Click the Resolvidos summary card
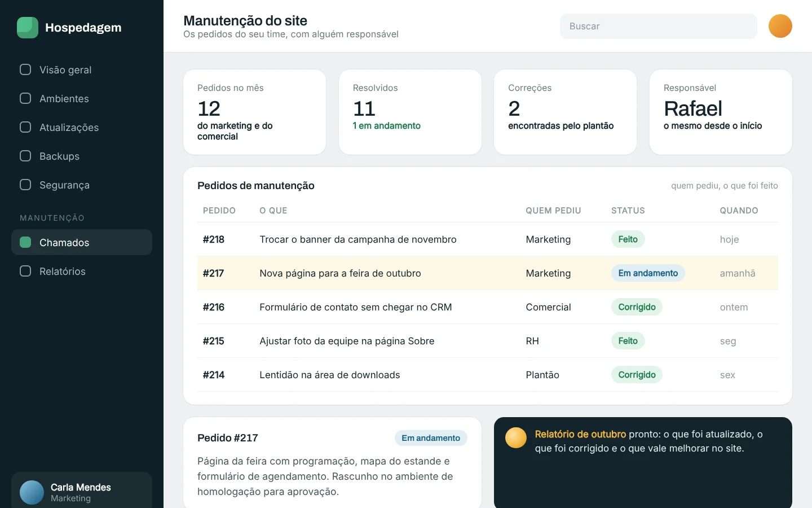The height and width of the screenshot is (508, 812). (x=410, y=112)
